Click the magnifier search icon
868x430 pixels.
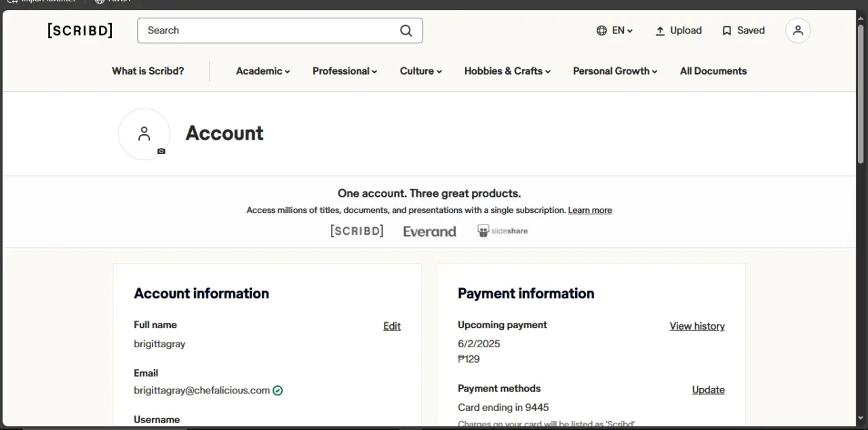406,31
